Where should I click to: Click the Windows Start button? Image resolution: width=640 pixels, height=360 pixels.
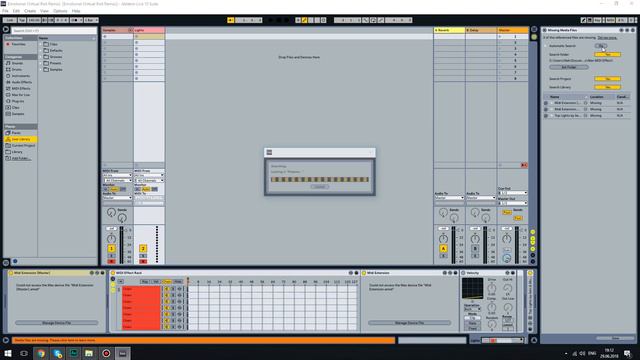(8, 353)
